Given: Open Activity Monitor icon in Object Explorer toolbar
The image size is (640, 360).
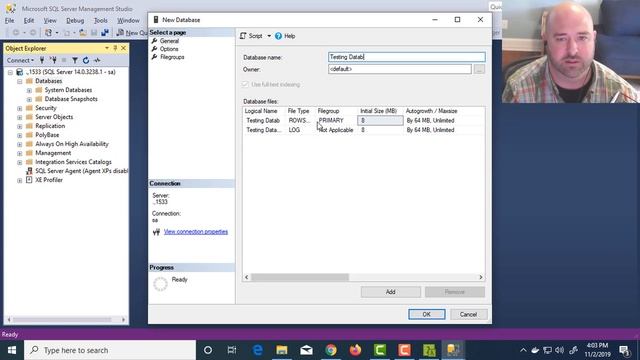Looking at the screenshot, I should pos(97,60).
